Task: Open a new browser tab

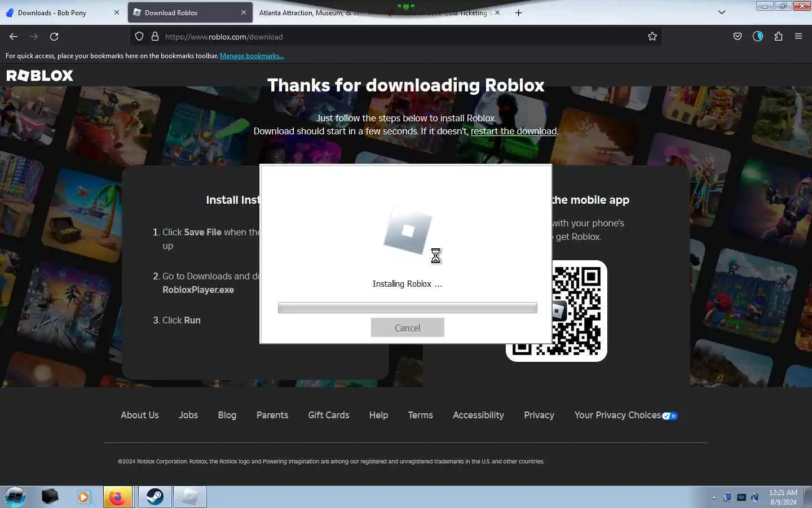Action: pos(518,12)
